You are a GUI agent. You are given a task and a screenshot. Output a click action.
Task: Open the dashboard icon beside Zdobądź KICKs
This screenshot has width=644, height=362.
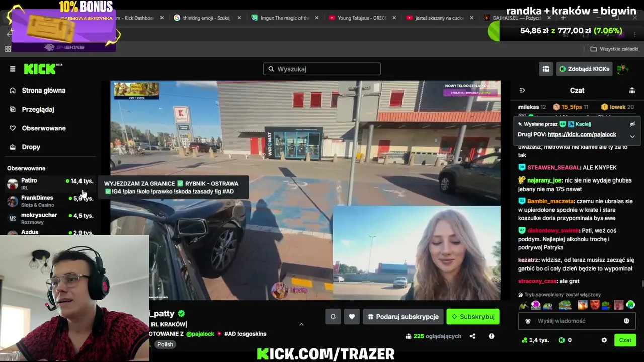click(x=546, y=69)
